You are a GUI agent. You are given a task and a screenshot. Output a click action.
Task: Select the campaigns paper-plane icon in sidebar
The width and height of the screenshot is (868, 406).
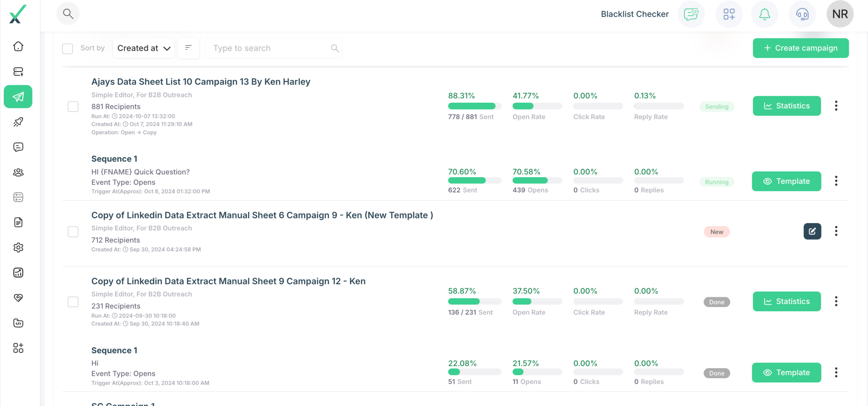[x=18, y=97]
